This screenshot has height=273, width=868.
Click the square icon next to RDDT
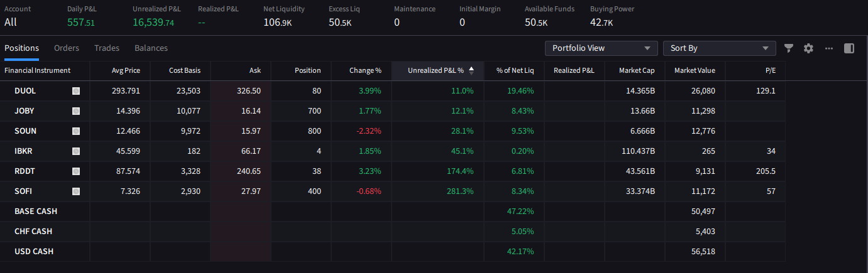[x=76, y=171]
